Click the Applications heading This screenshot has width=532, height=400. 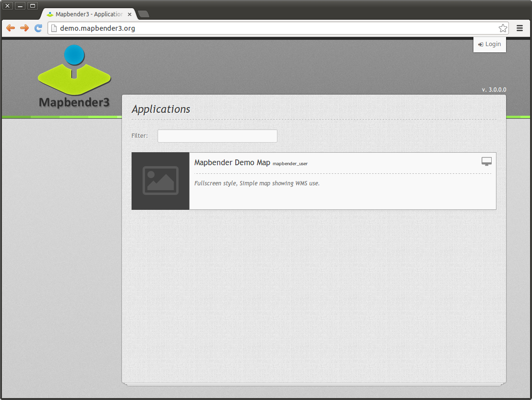pos(161,109)
